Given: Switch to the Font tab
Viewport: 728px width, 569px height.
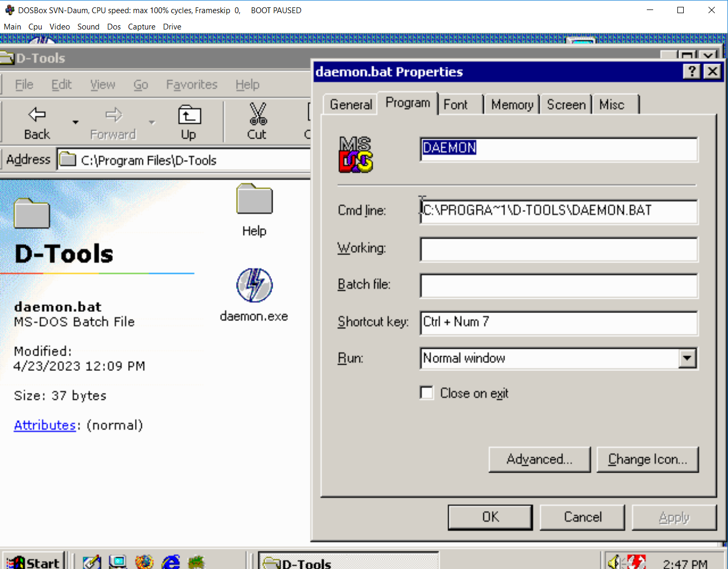Looking at the screenshot, I should (x=455, y=105).
